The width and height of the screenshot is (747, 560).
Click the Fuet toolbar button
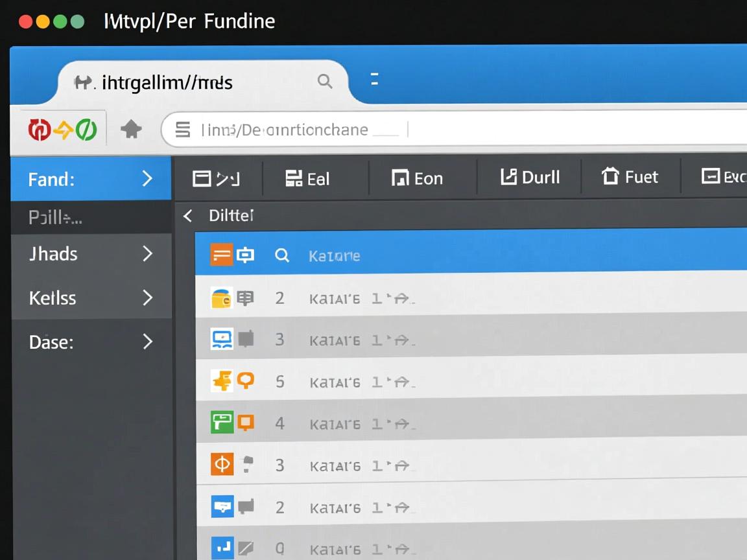(630, 177)
